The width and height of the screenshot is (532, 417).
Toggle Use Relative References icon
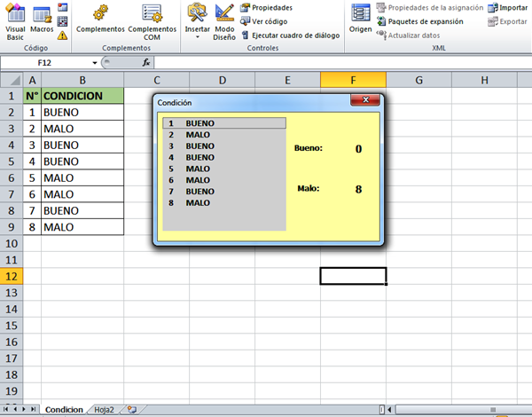coord(62,21)
